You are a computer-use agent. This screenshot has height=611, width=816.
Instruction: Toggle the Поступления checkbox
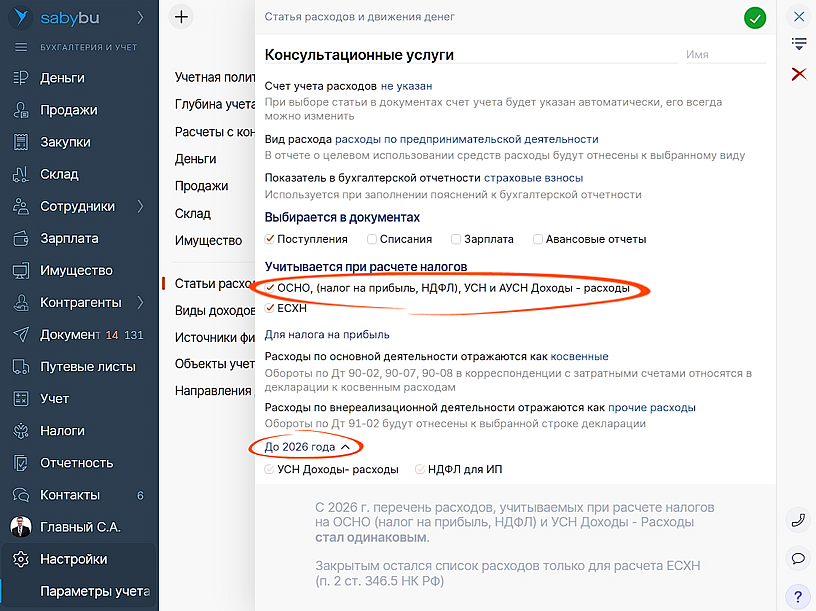click(x=270, y=239)
